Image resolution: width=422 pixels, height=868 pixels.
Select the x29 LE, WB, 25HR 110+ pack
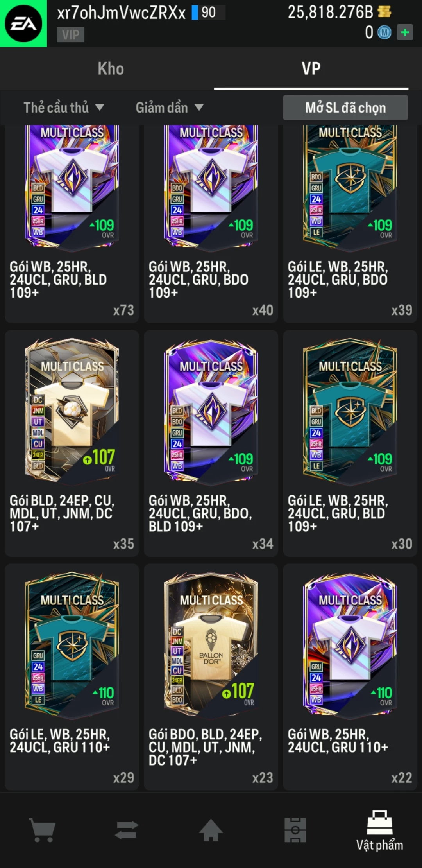(72, 677)
